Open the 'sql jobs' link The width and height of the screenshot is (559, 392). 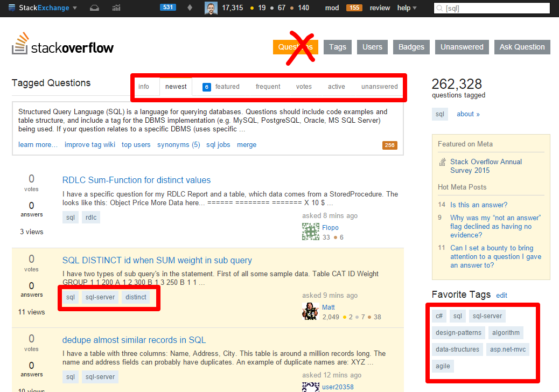(x=218, y=145)
